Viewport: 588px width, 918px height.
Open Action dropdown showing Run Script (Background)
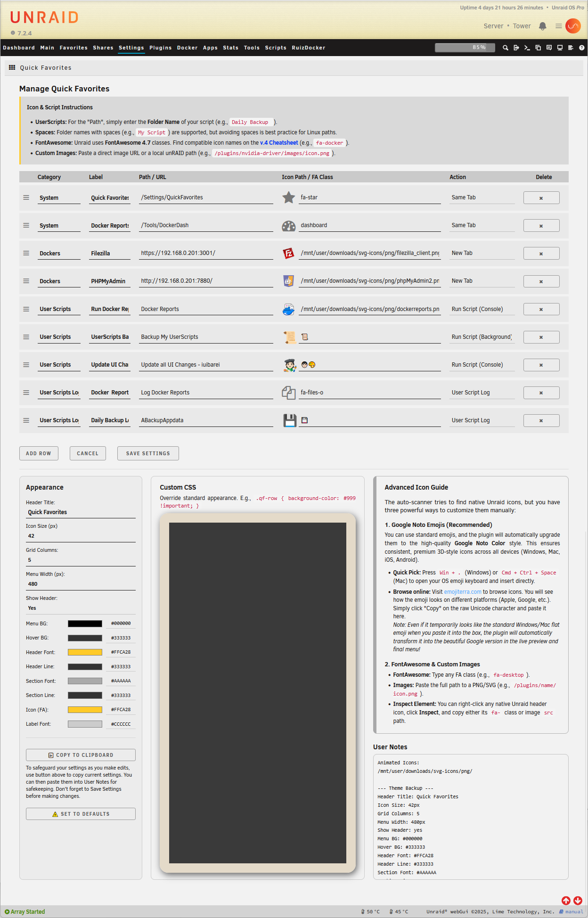click(482, 337)
